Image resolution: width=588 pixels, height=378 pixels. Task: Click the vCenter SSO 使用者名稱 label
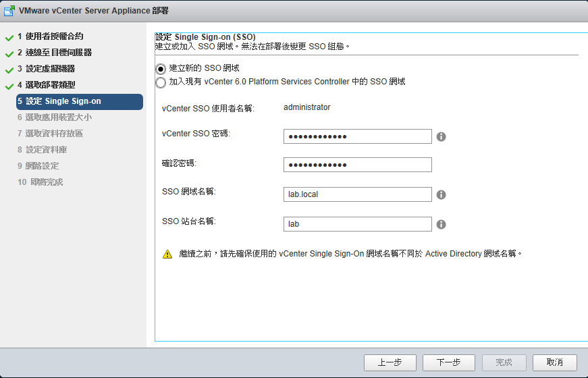click(x=208, y=109)
